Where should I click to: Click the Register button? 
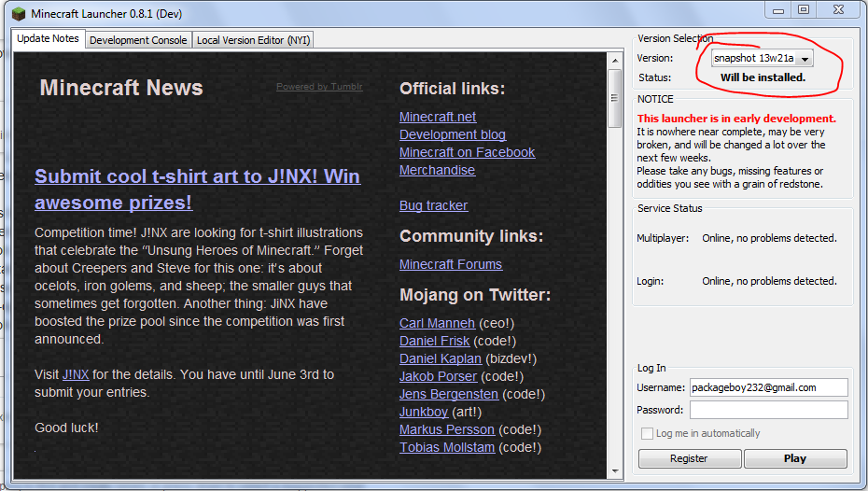click(x=689, y=458)
